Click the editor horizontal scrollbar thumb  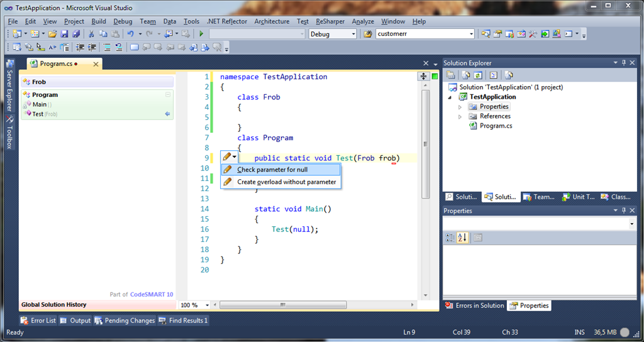283,305
